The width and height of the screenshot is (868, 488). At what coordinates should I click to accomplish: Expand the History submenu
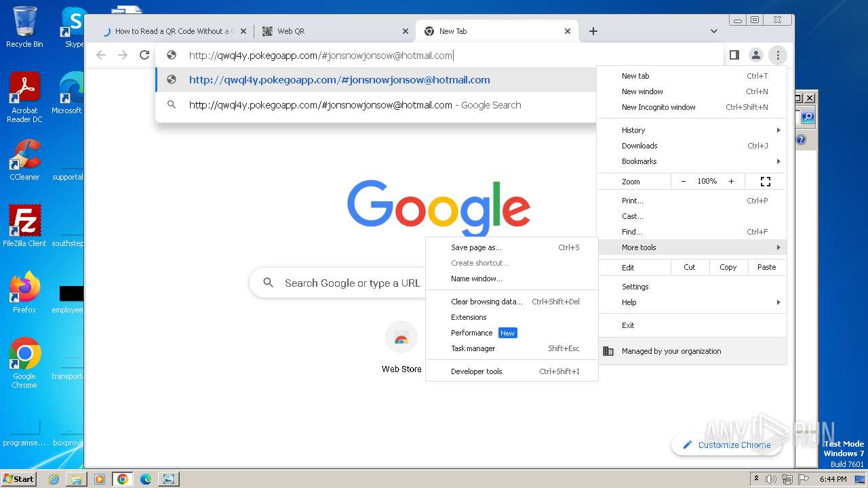coord(692,130)
